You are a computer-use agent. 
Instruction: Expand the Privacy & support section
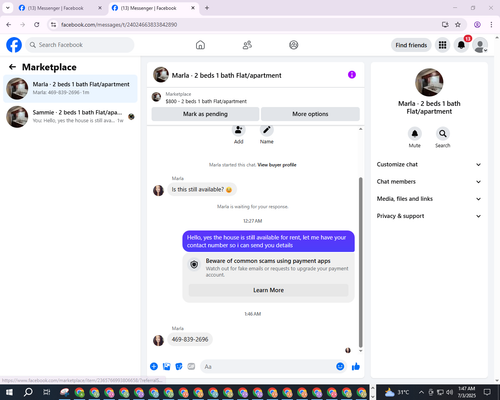429,216
